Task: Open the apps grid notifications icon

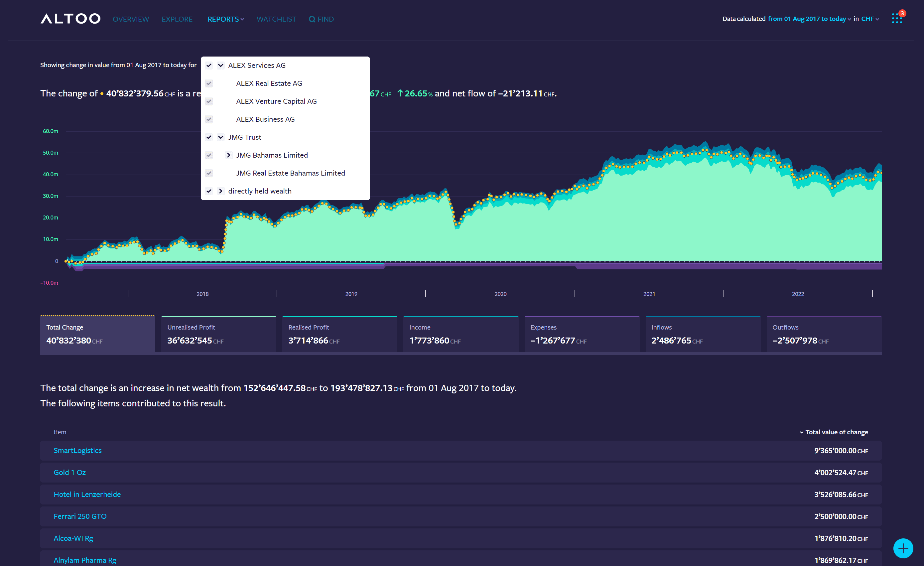Action: [x=897, y=18]
